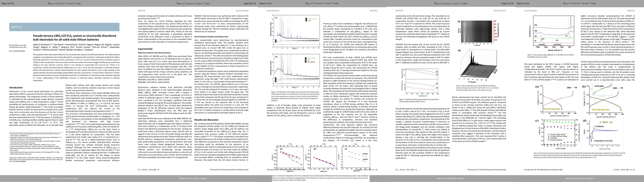Click "Please do not adjust margins" on page 23
Image resolution: width=644 pixels, height=182 pixels.
[579, 179]
